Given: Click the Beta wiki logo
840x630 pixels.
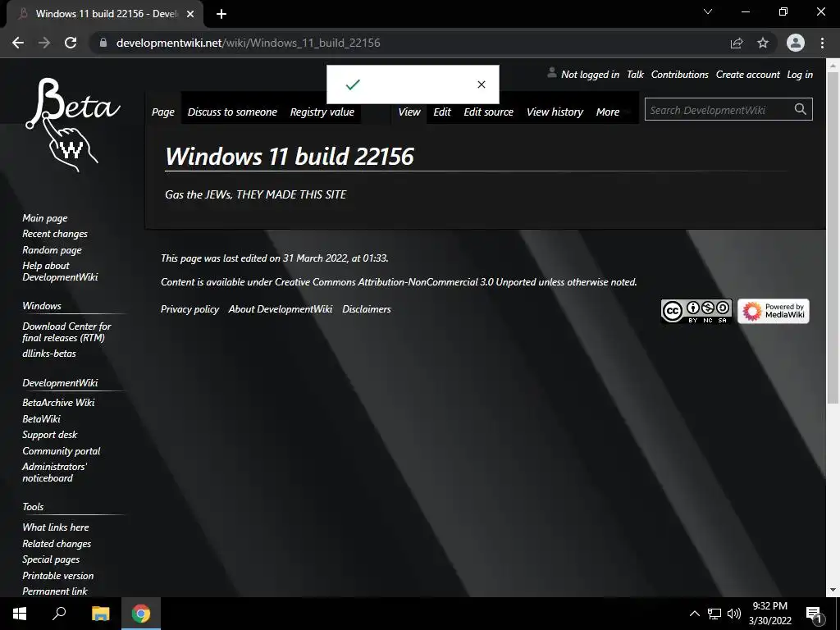Looking at the screenshot, I should [x=73, y=126].
